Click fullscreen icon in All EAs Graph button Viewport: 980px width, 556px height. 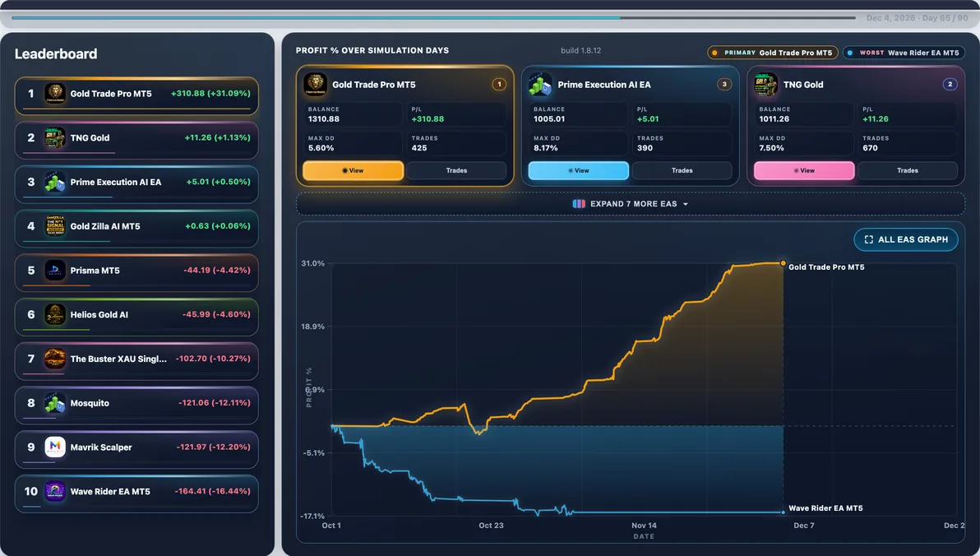[869, 239]
